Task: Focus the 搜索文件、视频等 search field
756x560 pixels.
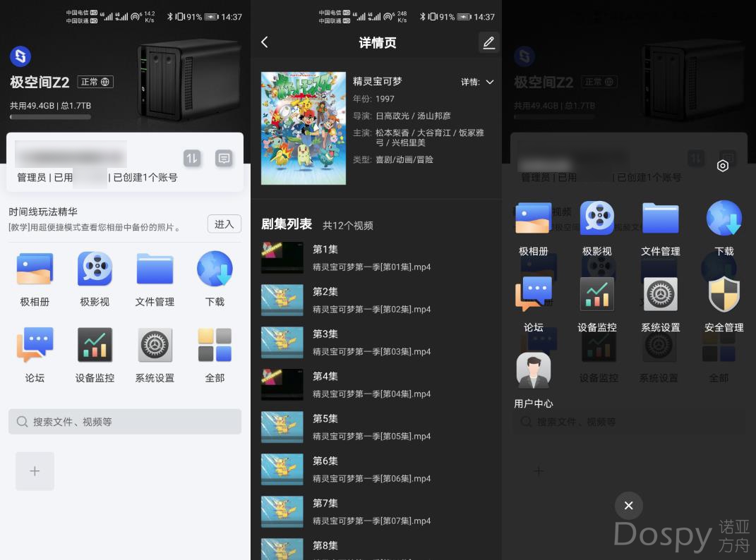Action: coord(125,422)
